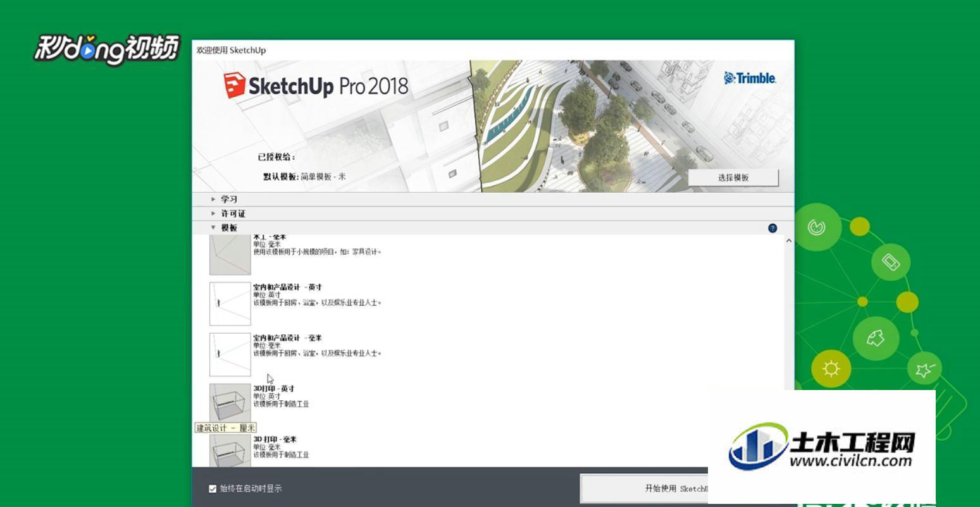This screenshot has width=980, height=507.
Task: Click the 默认模板: 简单模板 - 米 text
Action: click(304, 177)
